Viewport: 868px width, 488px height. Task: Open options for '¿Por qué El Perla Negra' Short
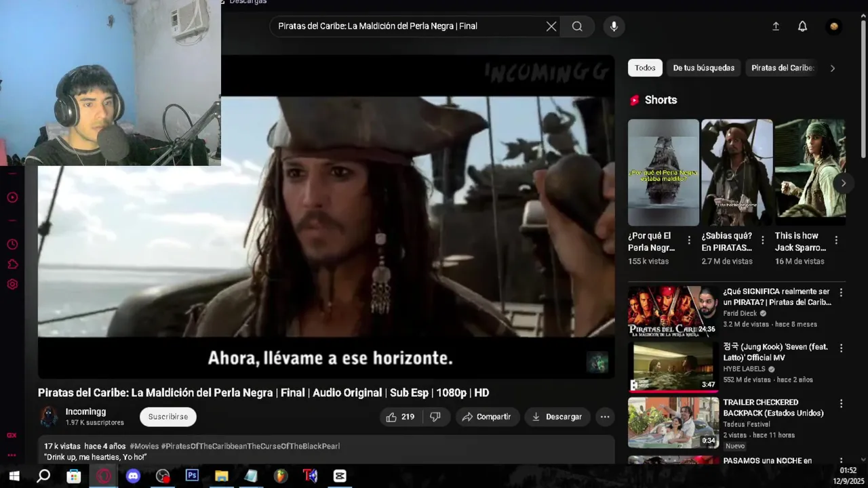coord(689,240)
